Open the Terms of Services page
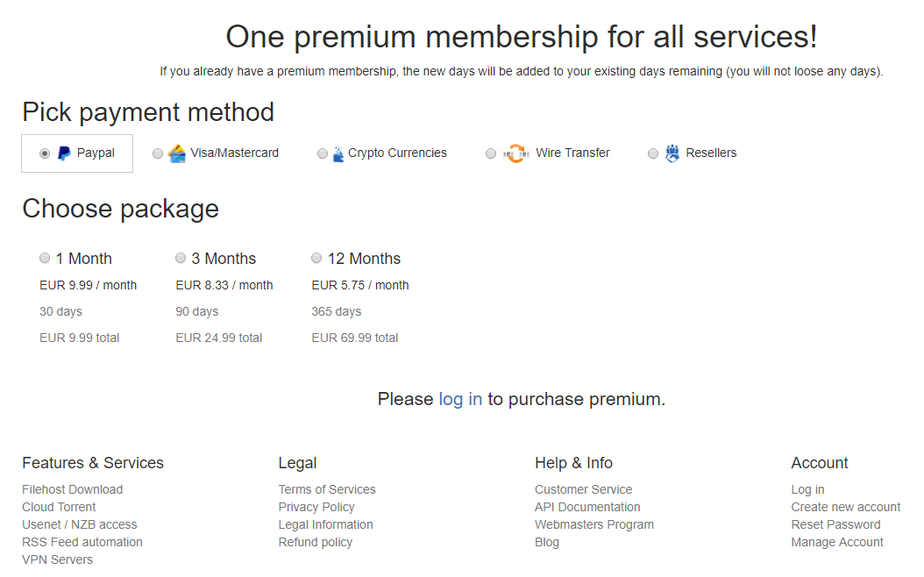The height and width of the screenshot is (577, 924). (327, 489)
